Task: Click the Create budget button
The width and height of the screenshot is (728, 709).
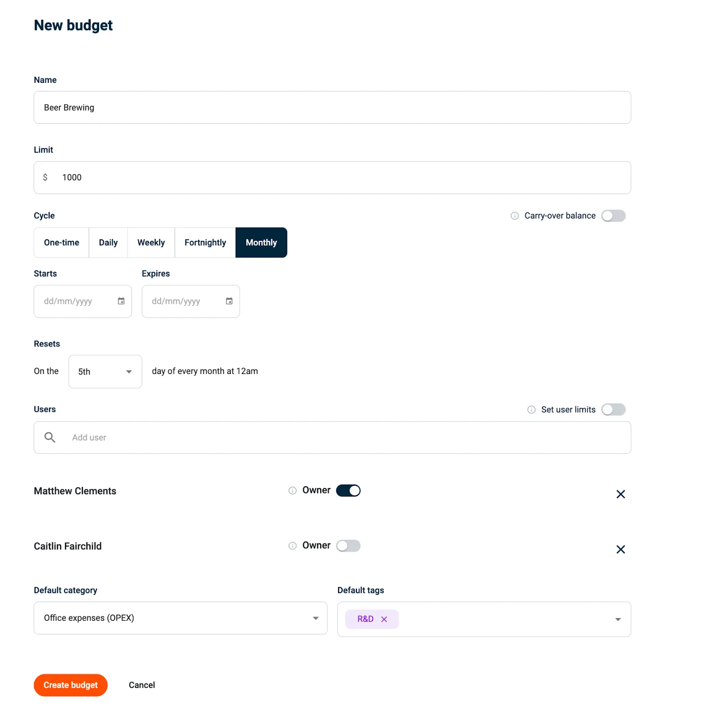Action: 71,685
